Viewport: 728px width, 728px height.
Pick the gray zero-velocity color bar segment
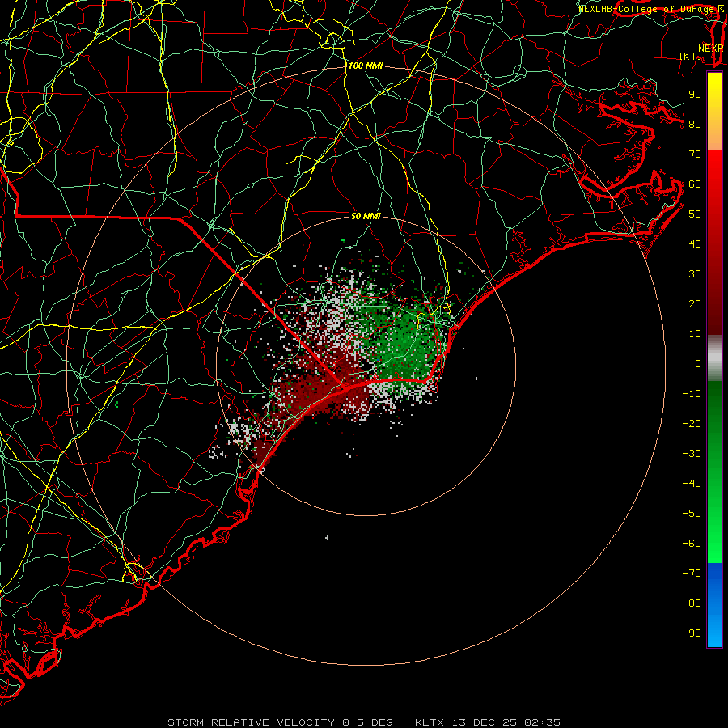(x=714, y=358)
